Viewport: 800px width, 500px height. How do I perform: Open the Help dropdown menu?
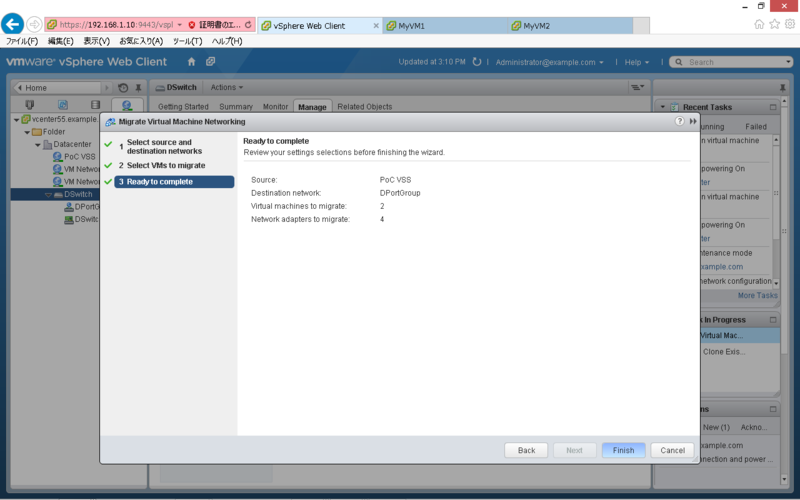pyautogui.click(x=637, y=62)
